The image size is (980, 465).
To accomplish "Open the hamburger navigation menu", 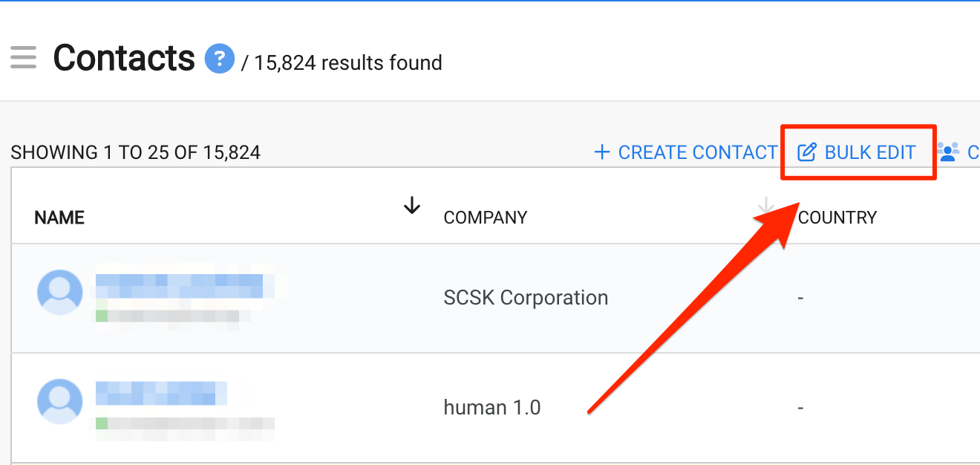I will point(24,58).
